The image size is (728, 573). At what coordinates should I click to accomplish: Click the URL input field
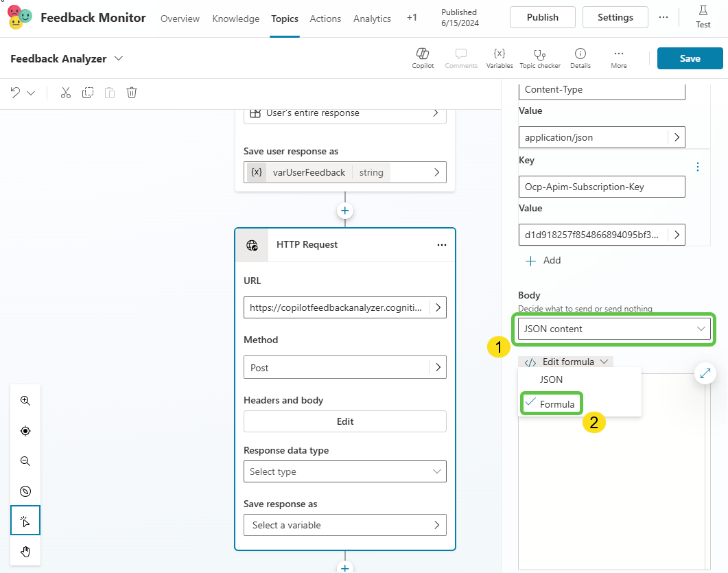click(336, 308)
